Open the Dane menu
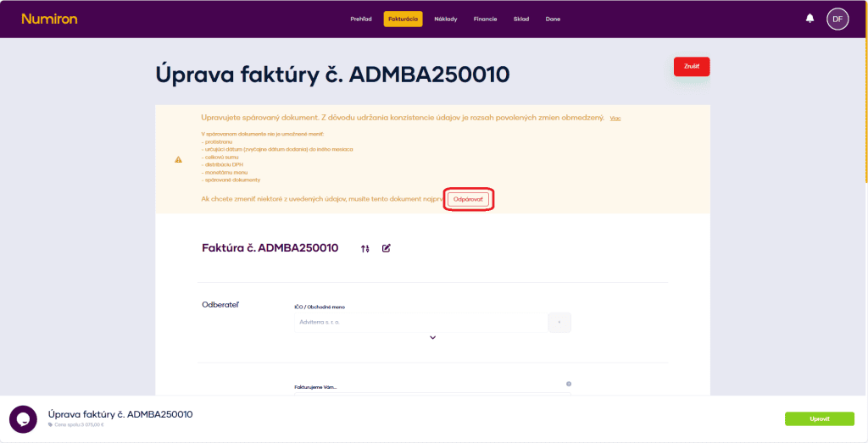This screenshot has width=868, height=443. point(553,19)
